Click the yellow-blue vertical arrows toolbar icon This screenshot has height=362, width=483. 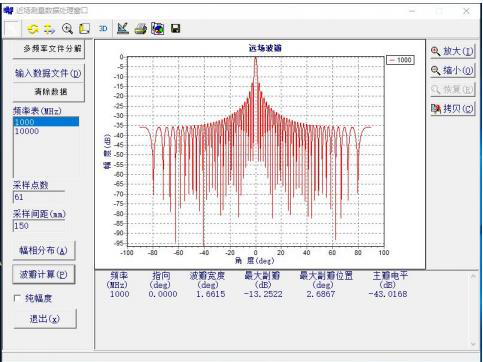(49, 29)
